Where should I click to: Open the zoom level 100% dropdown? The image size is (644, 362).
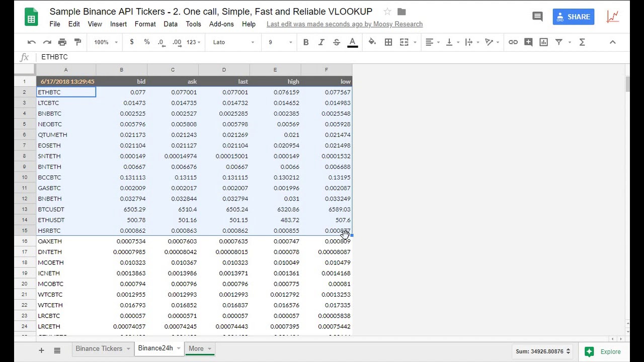pyautogui.click(x=106, y=42)
